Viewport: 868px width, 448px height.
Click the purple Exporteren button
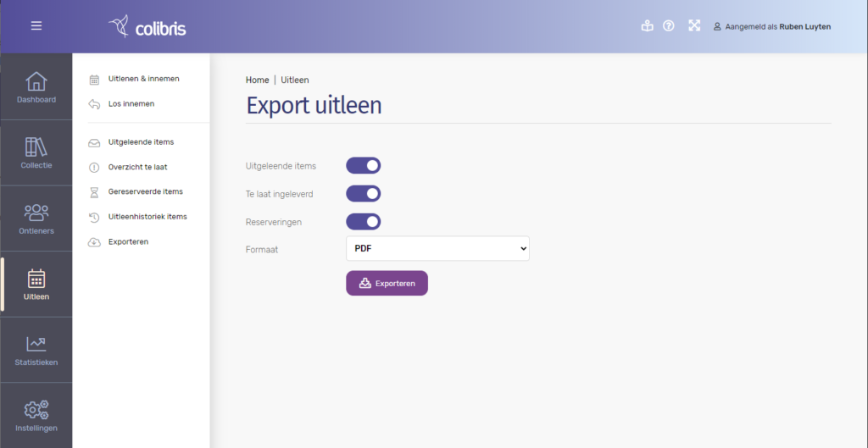point(387,283)
